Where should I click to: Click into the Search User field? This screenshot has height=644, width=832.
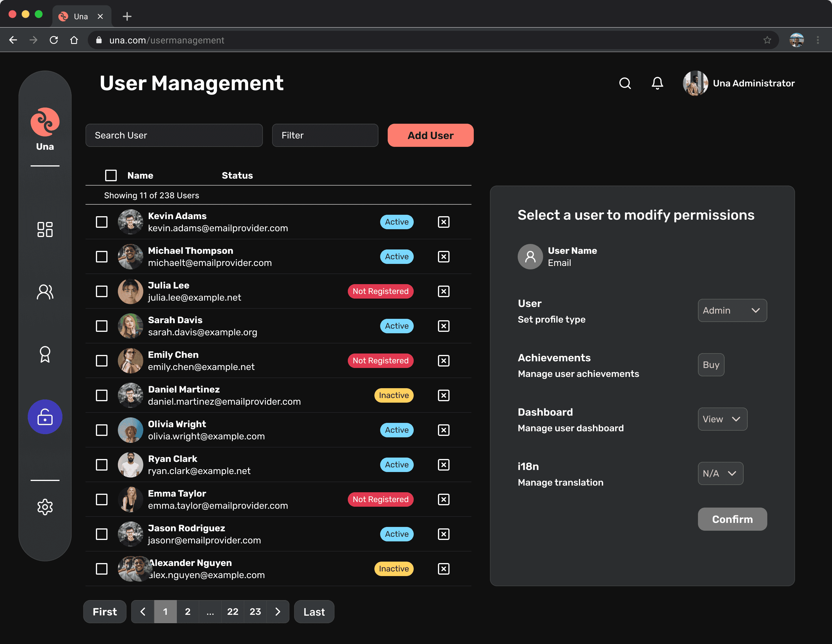(x=174, y=135)
